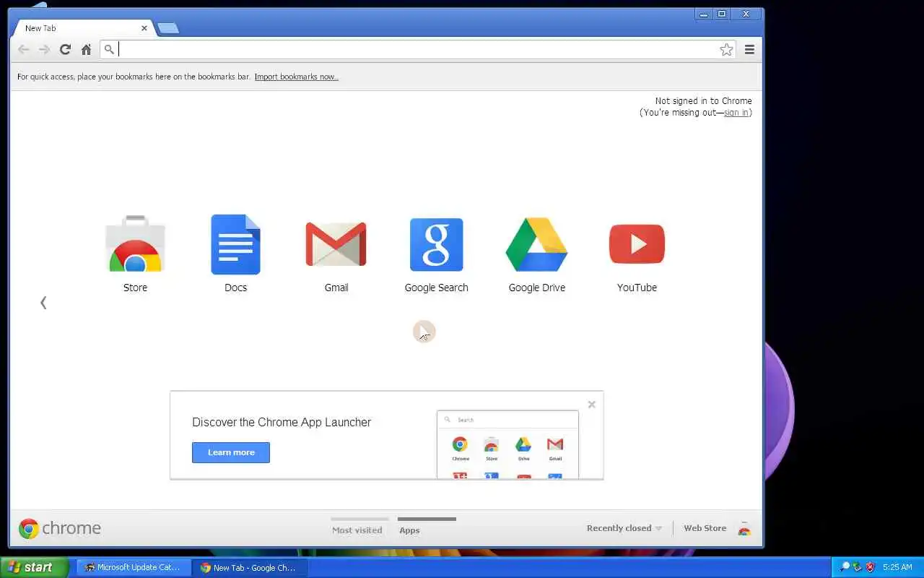Launch the Docs app
The height and width of the screenshot is (578, 924).
point(235,244)
